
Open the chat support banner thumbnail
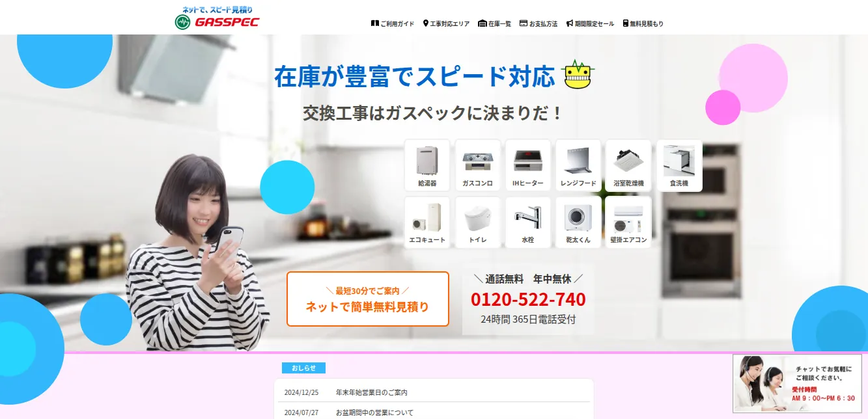(797, 383)
